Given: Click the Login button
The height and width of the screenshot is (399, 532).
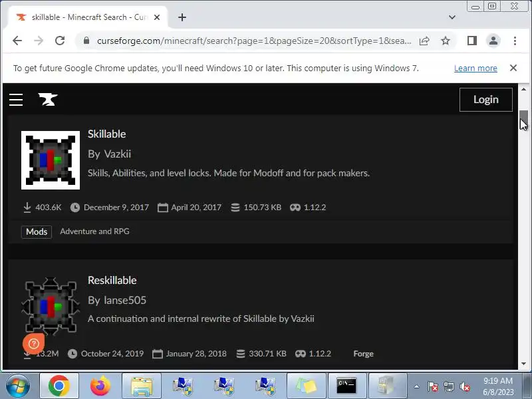Looking at the screenshot, I should pos(486,100).
